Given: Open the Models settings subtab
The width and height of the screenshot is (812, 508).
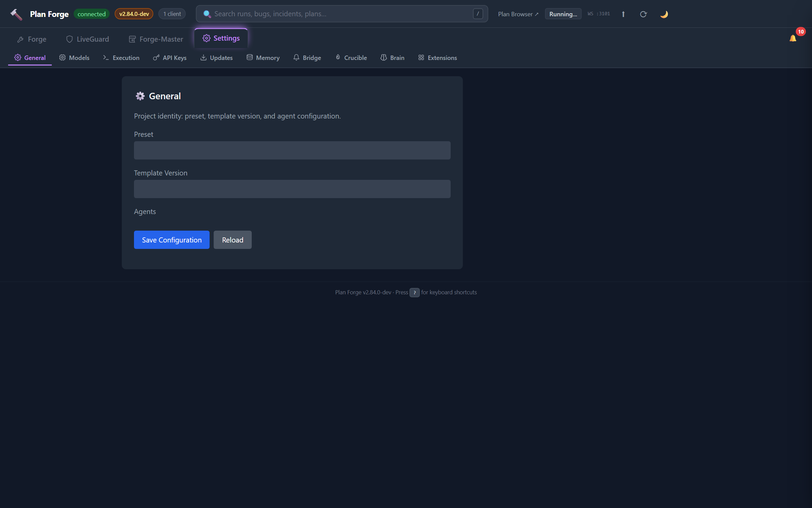Looking at the screenshot, I should pos(74,58).
